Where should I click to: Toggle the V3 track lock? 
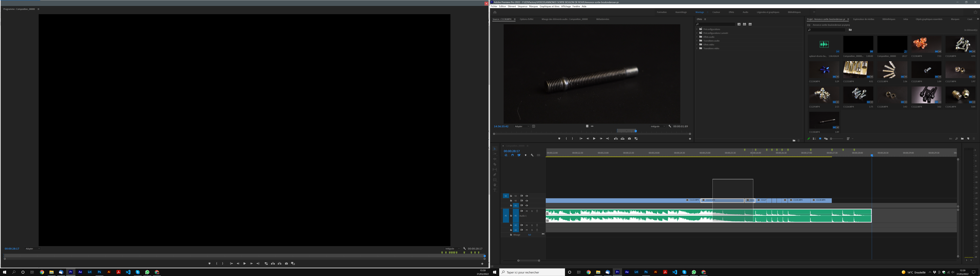click(x=511, y=196)
